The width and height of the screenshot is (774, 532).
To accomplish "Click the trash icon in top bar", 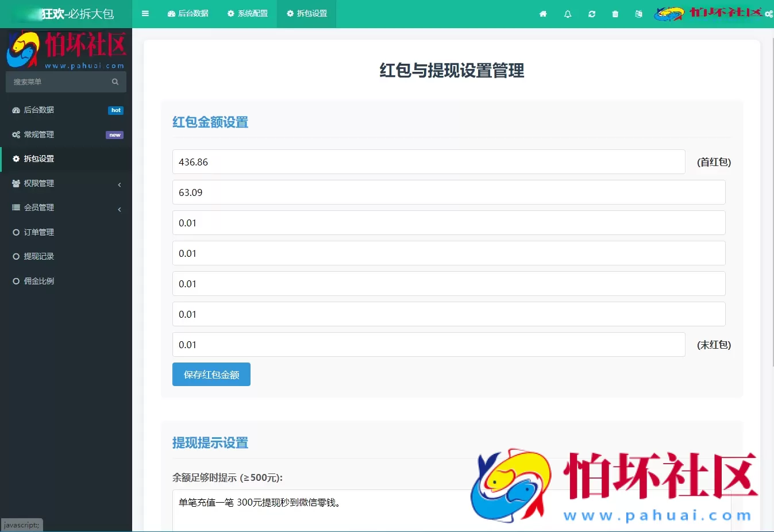I will pos(615,14).
